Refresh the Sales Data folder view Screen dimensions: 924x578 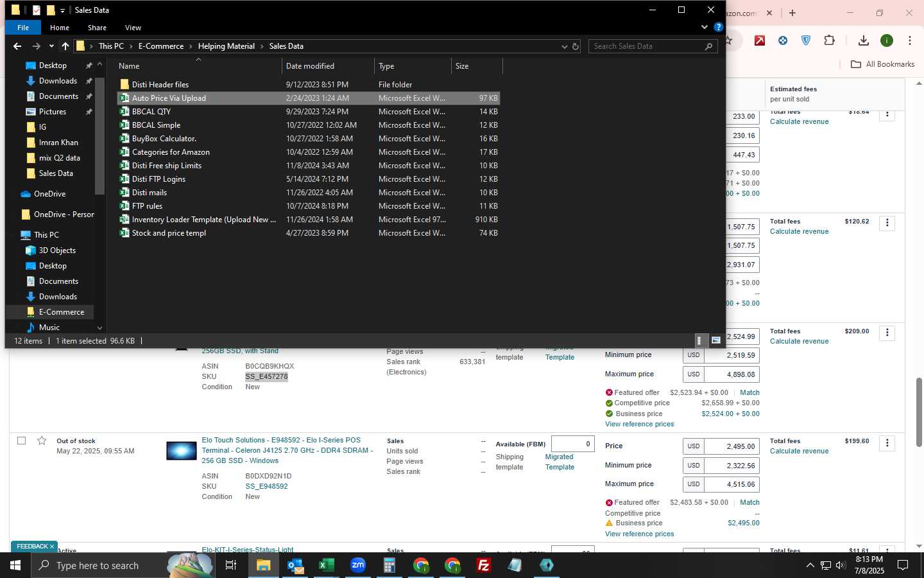(576, 46)
